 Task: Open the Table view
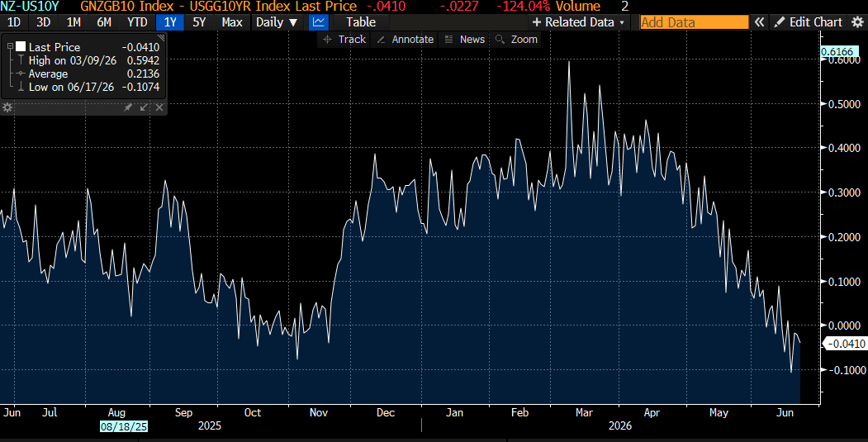tap(361, 22)
